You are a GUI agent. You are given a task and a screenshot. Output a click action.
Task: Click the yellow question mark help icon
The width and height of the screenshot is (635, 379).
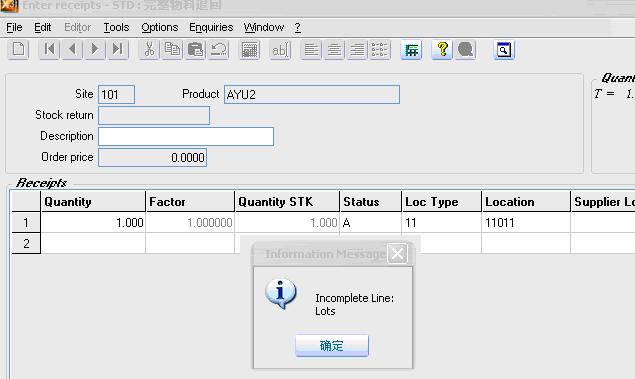click(x=442, y=50)
